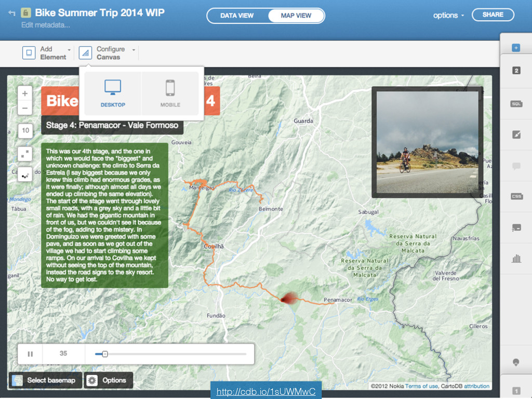Open the cdb.io short link
The image size is (532, 399).
(x=266, y=392)
